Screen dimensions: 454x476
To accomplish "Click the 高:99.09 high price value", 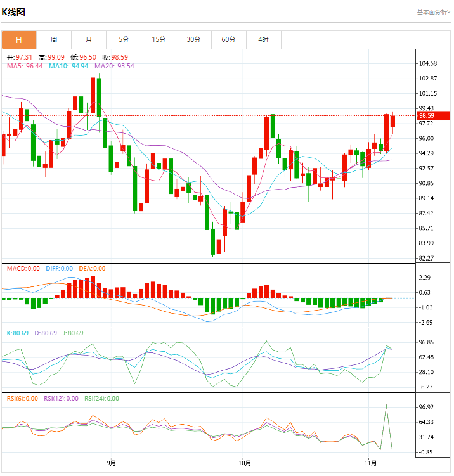I will click(51, 58).
